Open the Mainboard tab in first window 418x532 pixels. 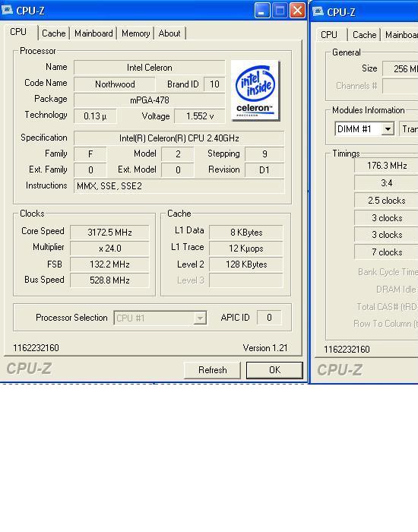point(93,33)
